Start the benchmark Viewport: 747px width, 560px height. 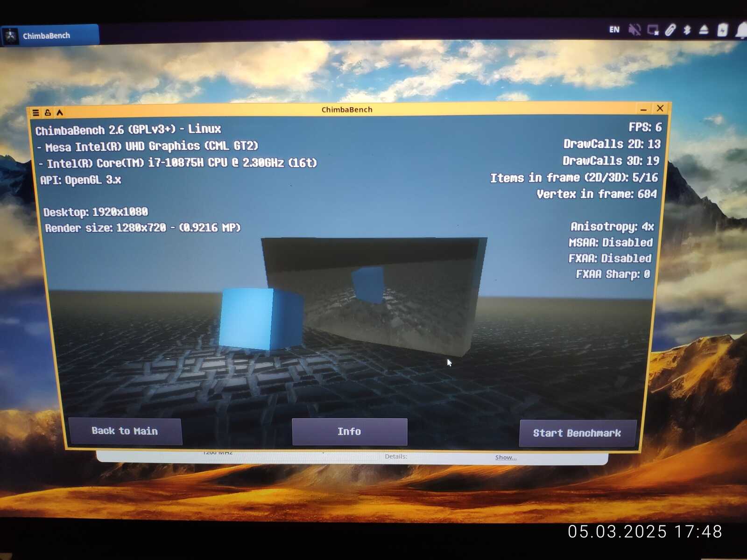coord(578,433)
